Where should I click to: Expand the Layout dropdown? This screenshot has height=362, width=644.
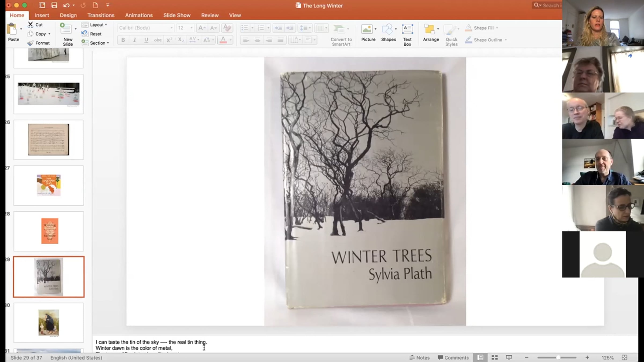tap(98, 25)
